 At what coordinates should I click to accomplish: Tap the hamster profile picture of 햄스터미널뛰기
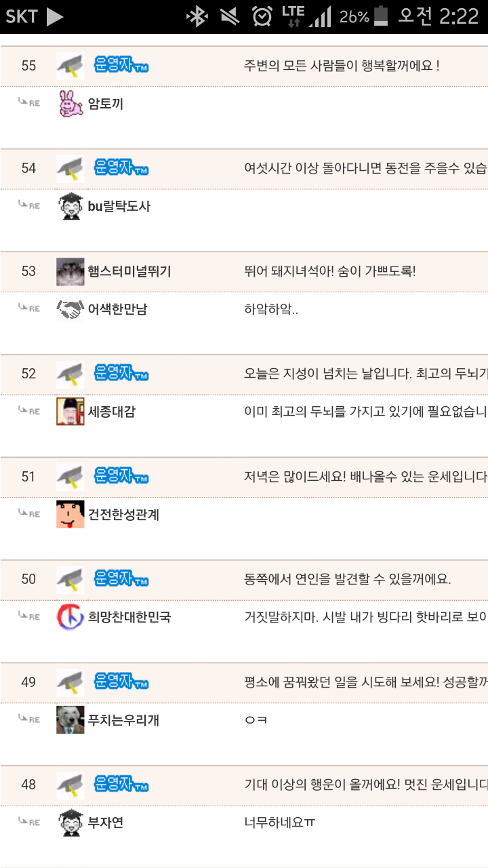tap(70, 272)
